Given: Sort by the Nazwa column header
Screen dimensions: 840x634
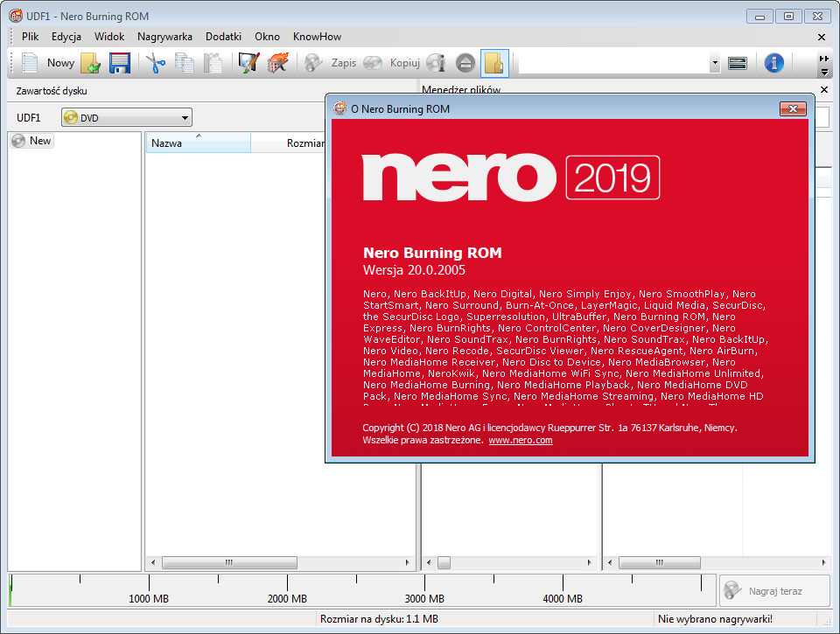Looking at the screenshot, I should pyautogui.click(x=199, y=143).
